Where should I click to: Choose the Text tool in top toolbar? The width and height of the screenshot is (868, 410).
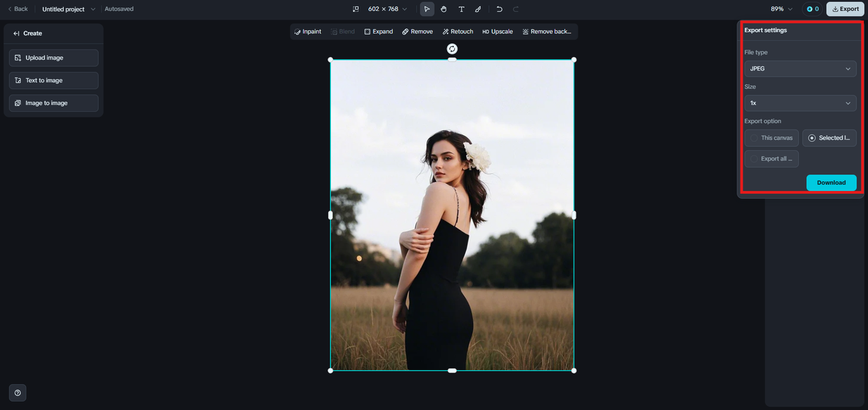[461, 9]
